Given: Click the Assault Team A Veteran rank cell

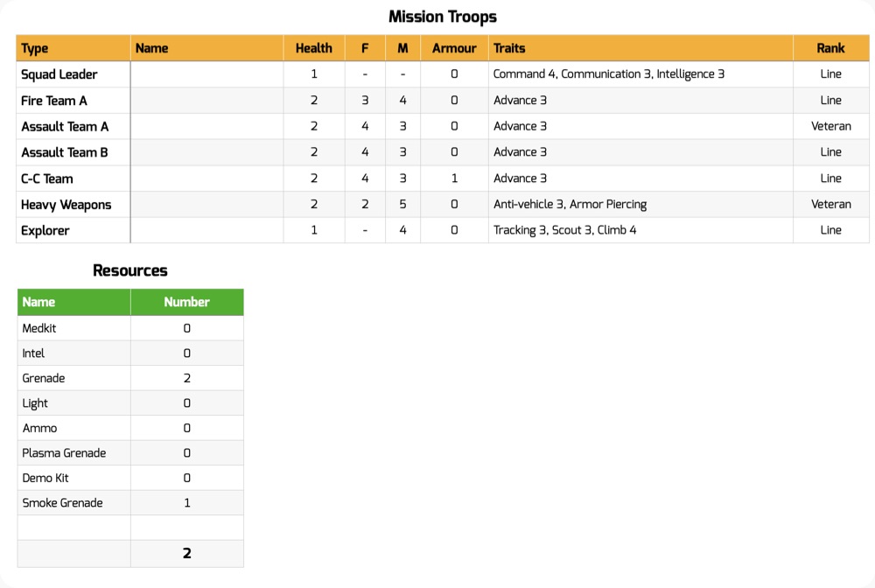Looking at the screenshot, I should [x=831, y=127].
